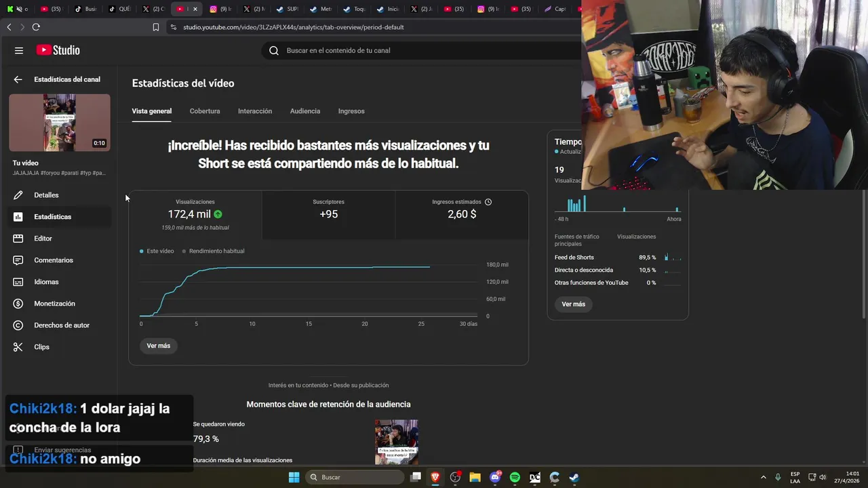Click the Windows taskbar Buscar search box
Screen dimensions: 868x488
[x=353, y=477]
